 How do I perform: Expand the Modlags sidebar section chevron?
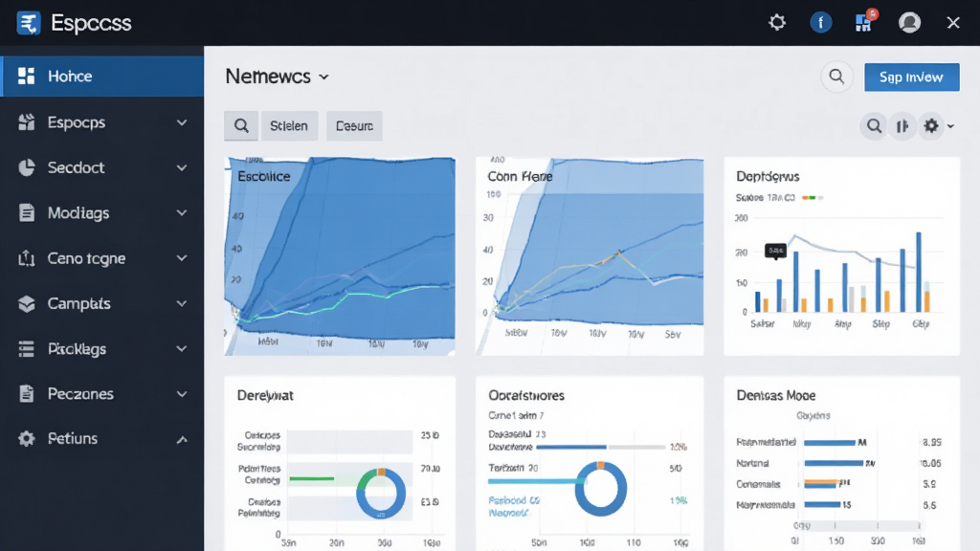(x=182, y=213)
